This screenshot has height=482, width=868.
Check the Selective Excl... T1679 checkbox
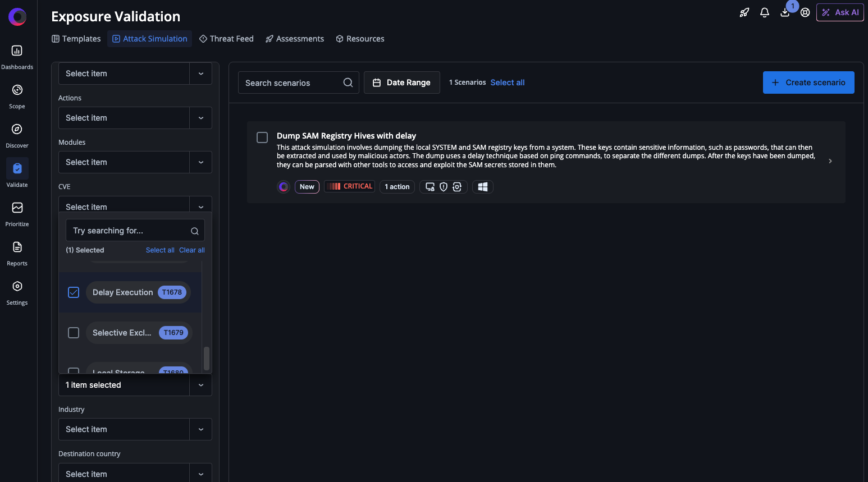pos(74,333)
